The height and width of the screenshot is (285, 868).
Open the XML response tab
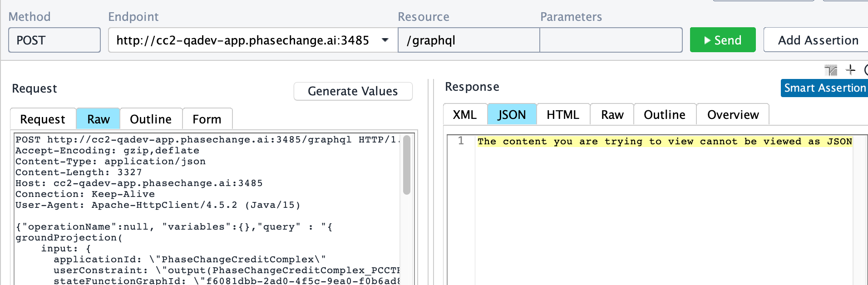(464, 115)
